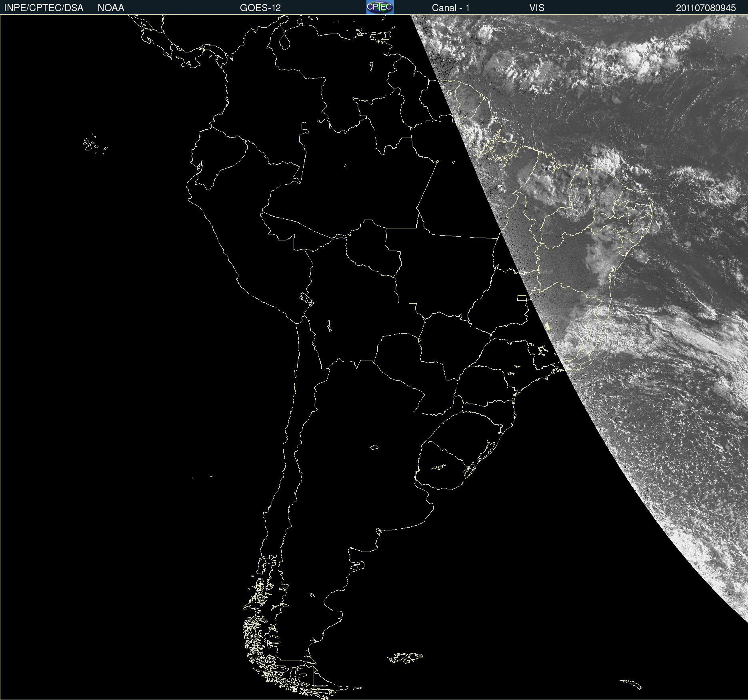Viewport: 748px width, 700px height.
Task: Click the Canal - 1 label
Action: pyautogui.click(x=450, y=8)
